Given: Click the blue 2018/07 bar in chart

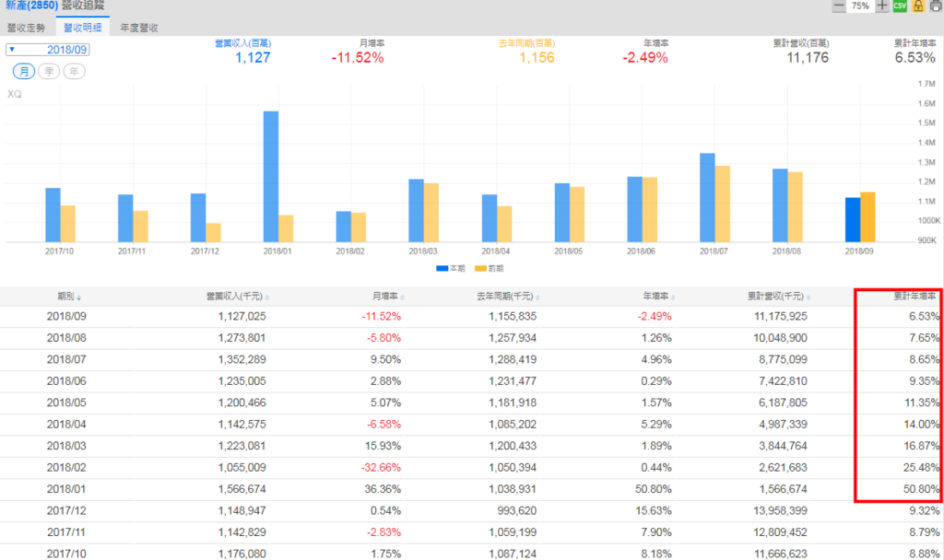Looking at the screenshot, I should click(x=707, y=198).
